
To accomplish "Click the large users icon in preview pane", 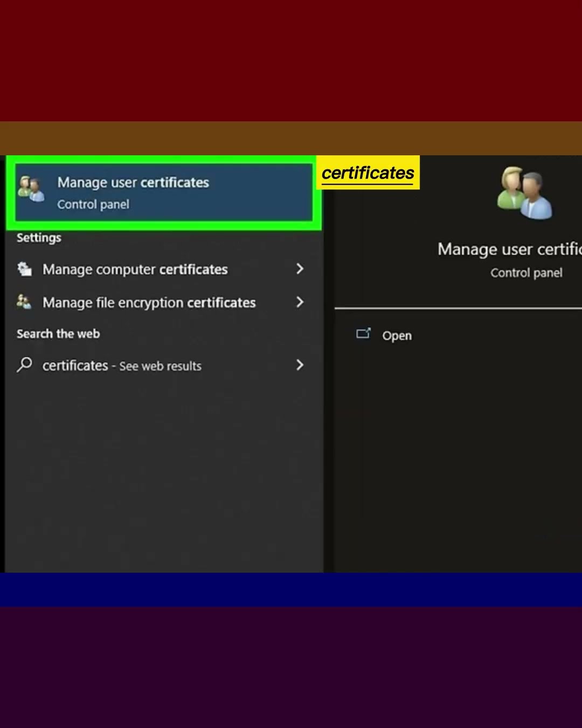I will click(524, 193).
